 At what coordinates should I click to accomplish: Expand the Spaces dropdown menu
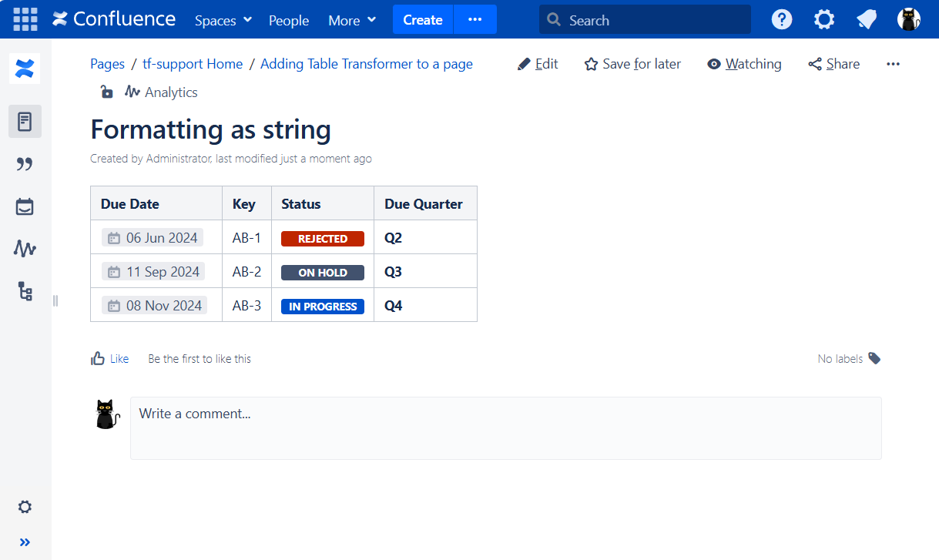[x=223, y=20]
